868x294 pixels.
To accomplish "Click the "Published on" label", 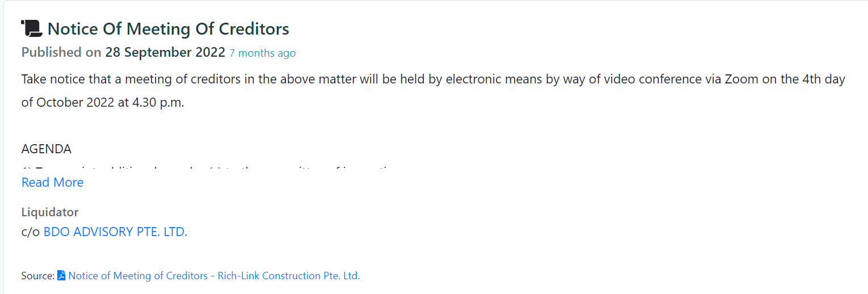I will pos(61,52).
